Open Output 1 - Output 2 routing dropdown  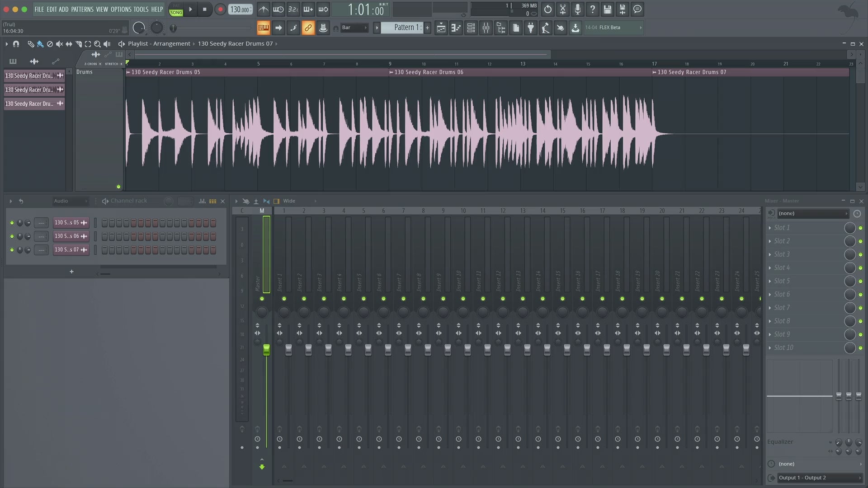[x=819, y=478]
